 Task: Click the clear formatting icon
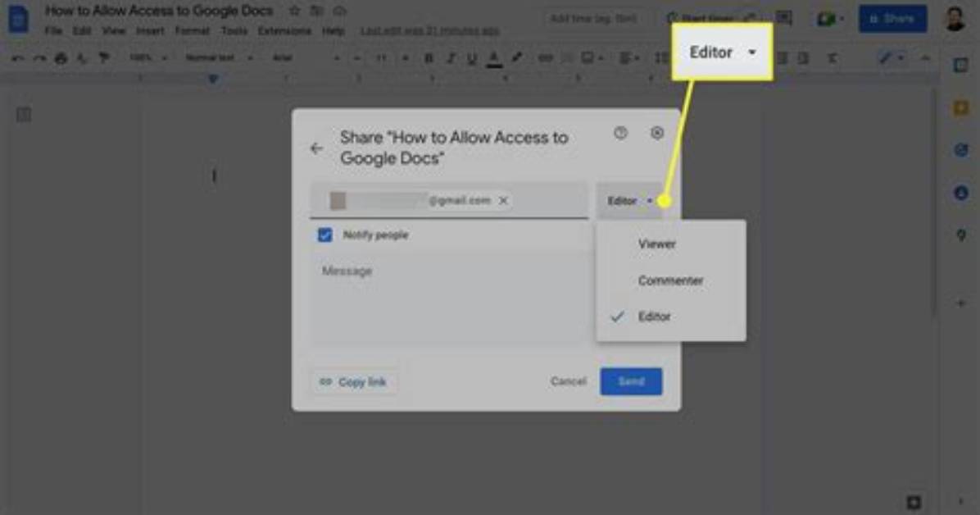click(832, 58)
